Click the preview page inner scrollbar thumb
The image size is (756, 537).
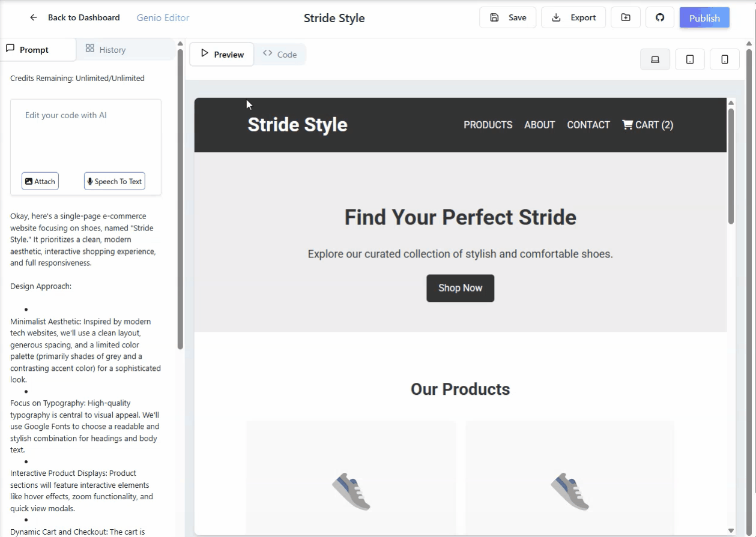[731, 166]
